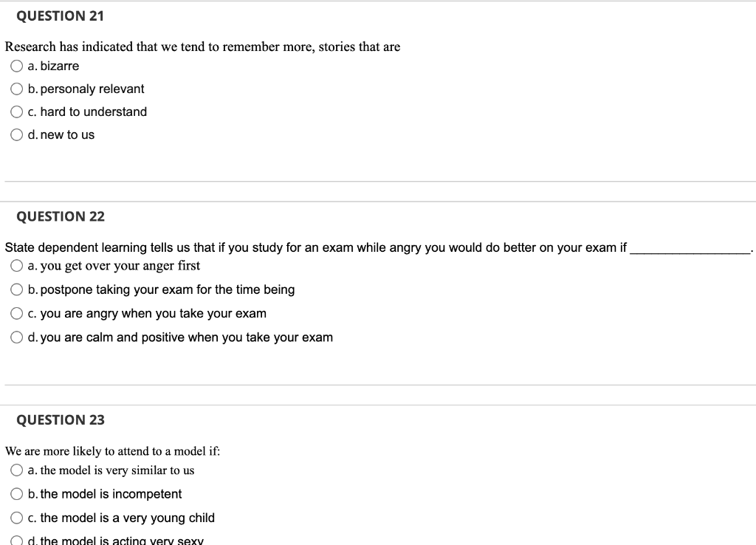Select 'the model is acting very sexy'
Viewport: 756px width, 545px height.
click(16, 539)
